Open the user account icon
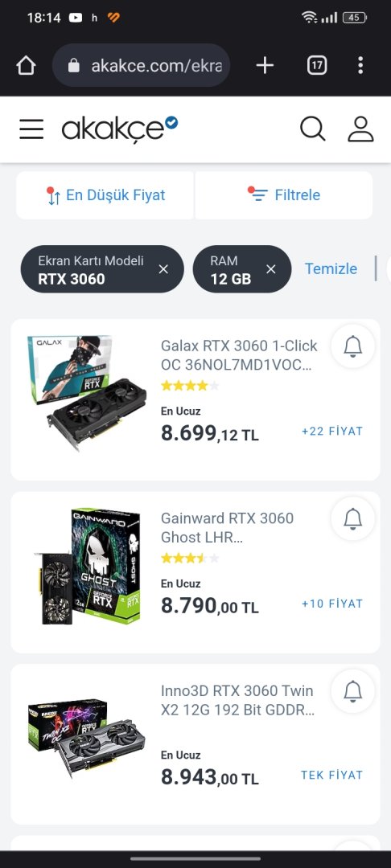The height and width of the screenshot is (868, 391). tap(360, 129)
